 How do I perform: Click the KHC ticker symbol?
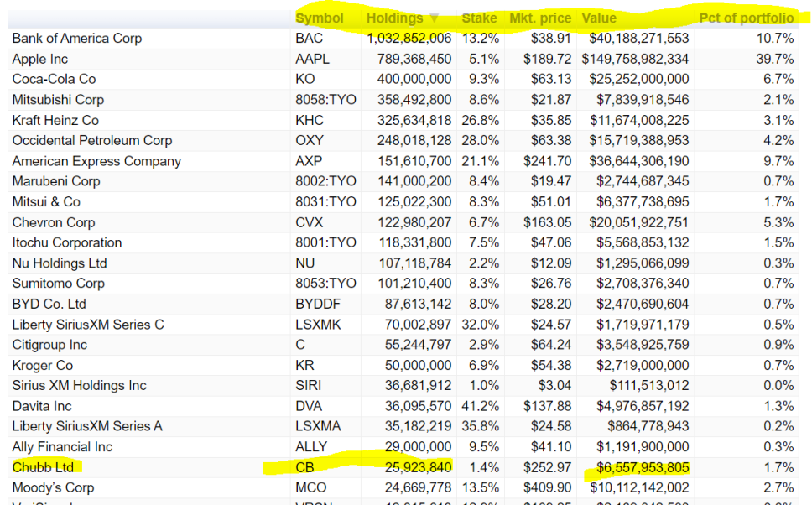(x=310, y=120)
